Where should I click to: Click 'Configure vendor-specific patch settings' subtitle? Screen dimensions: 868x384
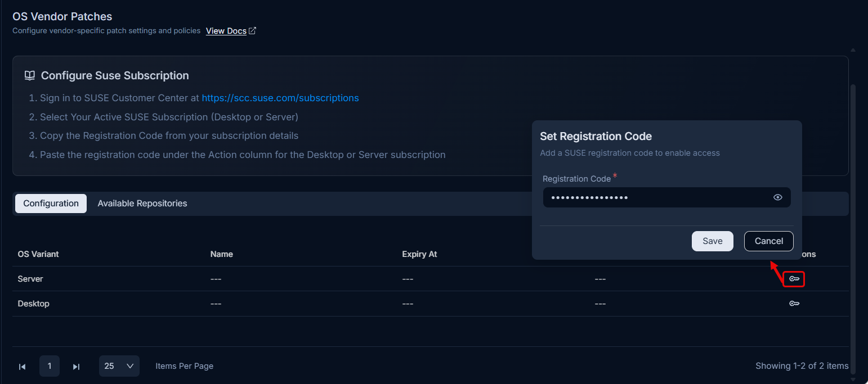tap(106, 30)
